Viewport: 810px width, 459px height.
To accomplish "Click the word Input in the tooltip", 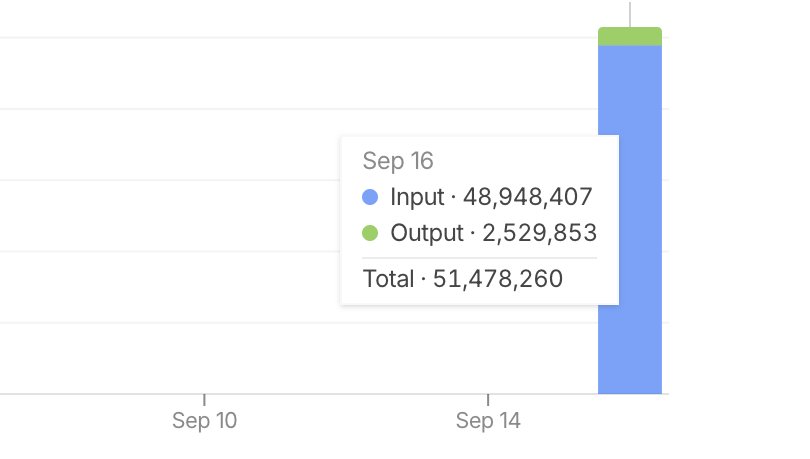I will tap(417, 197).
